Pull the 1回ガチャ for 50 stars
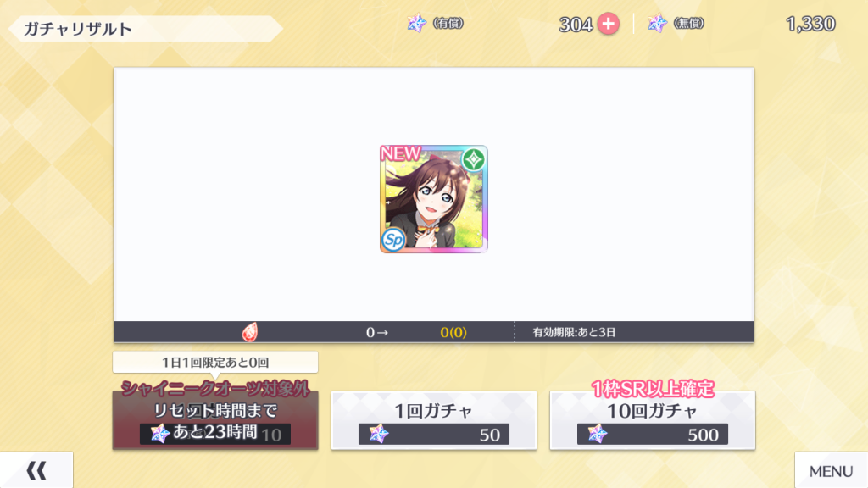The width and height of the screenshot is (868, 488). (434, 420)
